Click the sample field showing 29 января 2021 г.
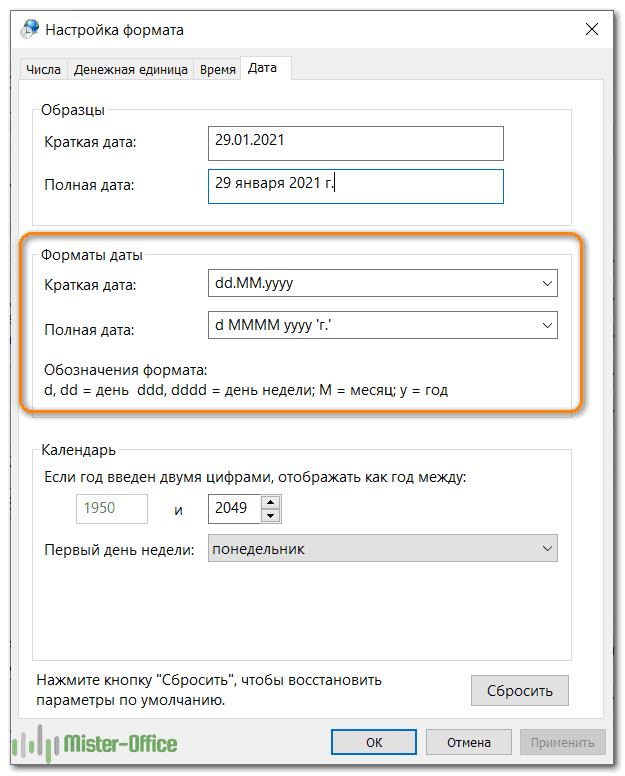625x776 pixels. [x=355, y=185]
